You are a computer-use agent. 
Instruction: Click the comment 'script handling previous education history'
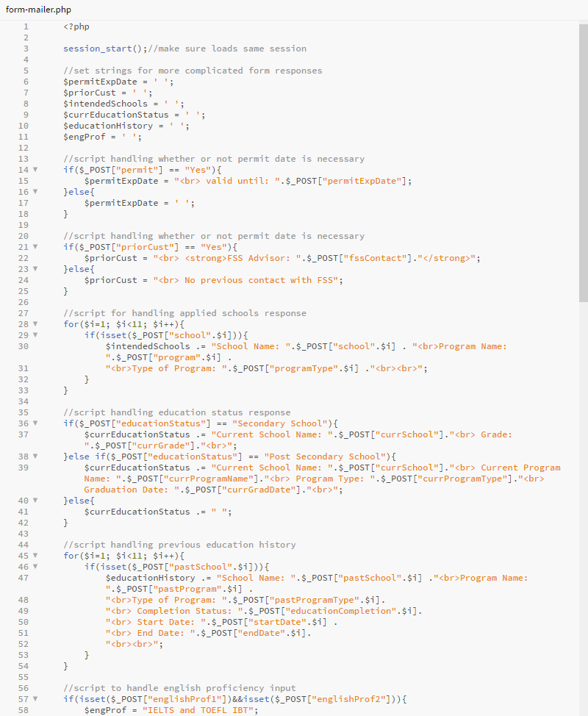(x=179, y=545)
